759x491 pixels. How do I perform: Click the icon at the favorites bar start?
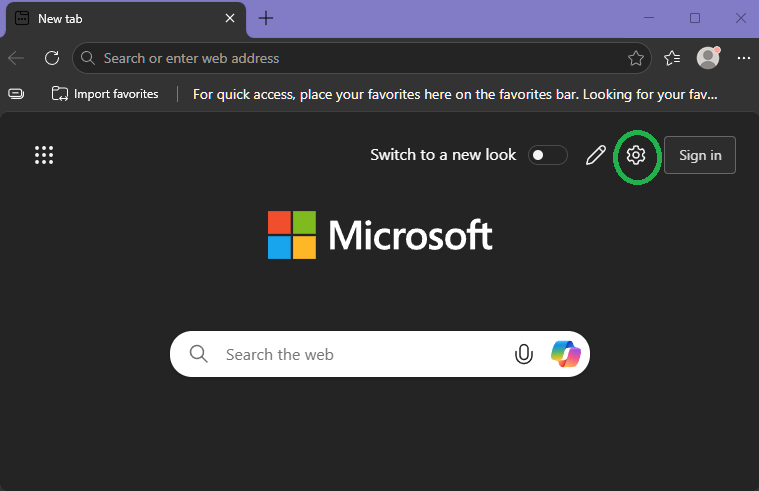pos(16,94)
